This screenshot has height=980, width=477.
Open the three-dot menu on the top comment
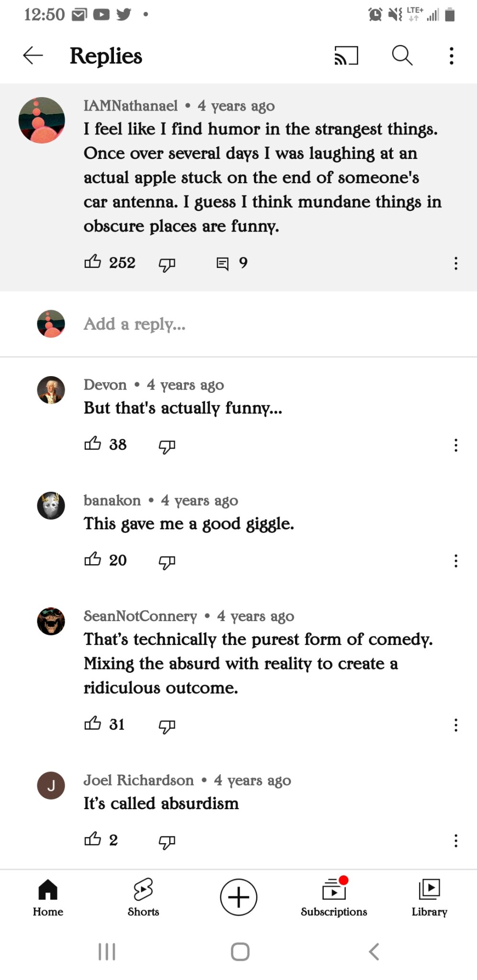(x=455, y=264)
